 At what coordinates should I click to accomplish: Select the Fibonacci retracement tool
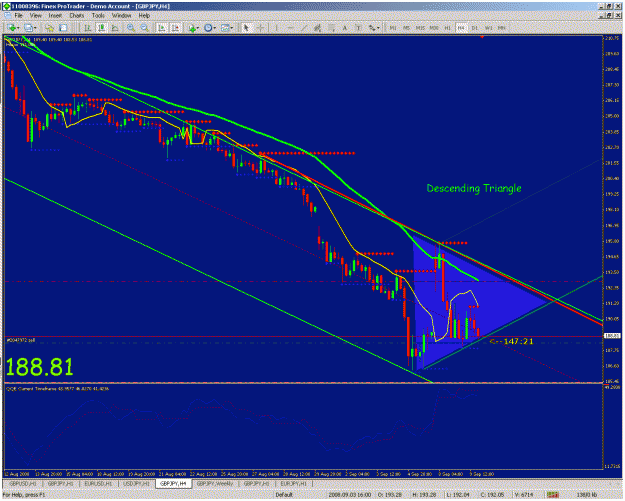pos(331,28)
